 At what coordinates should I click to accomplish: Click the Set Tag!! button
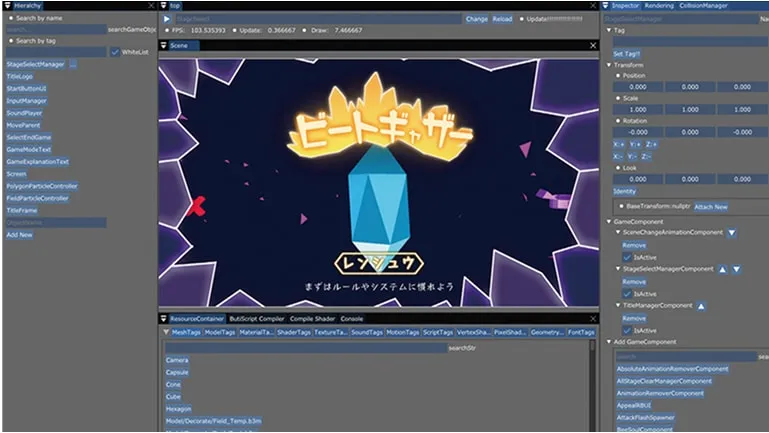626,54
